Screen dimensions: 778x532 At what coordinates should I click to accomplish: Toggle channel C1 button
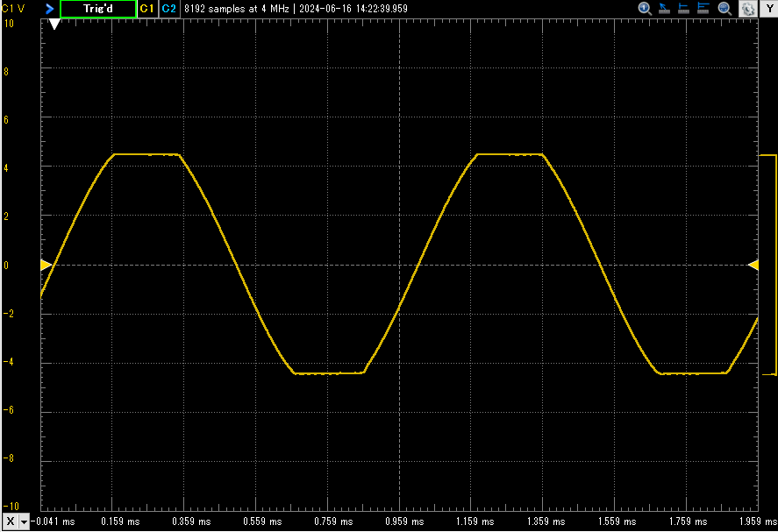147,9
